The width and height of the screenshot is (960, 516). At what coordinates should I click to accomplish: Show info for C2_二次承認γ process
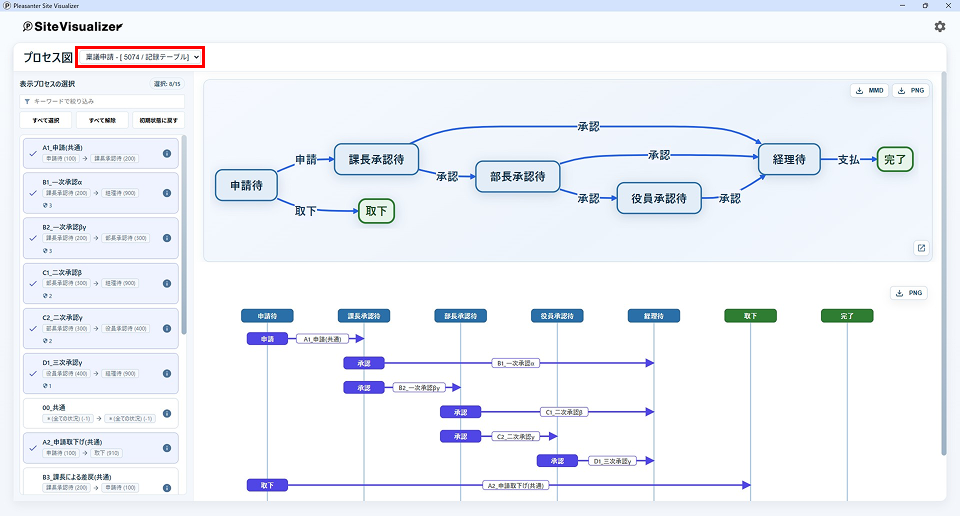click(x=167, y=329)
